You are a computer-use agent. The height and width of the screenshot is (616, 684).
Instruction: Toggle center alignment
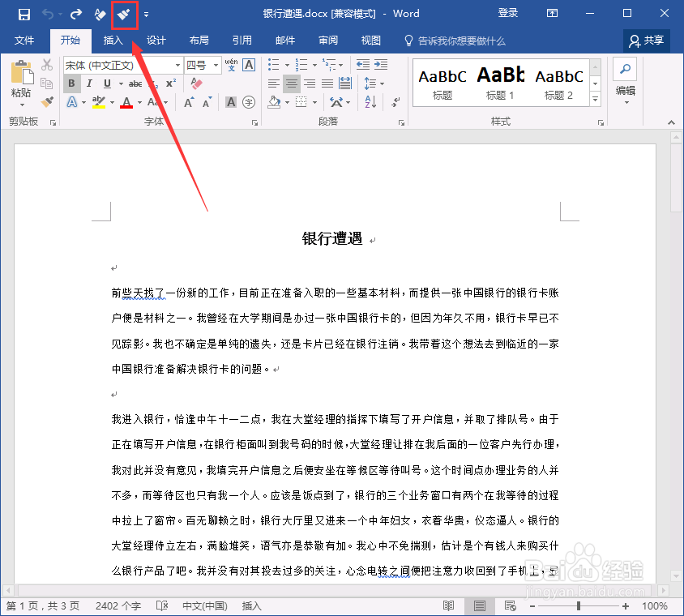coord(292,83)
